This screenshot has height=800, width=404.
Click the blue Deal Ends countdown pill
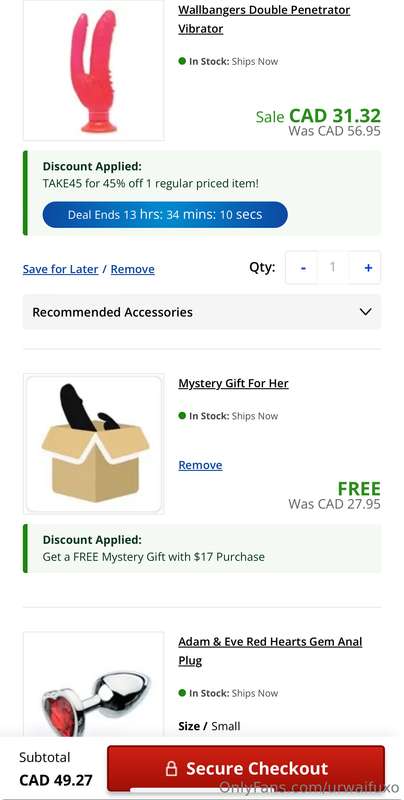click(165, 214)
